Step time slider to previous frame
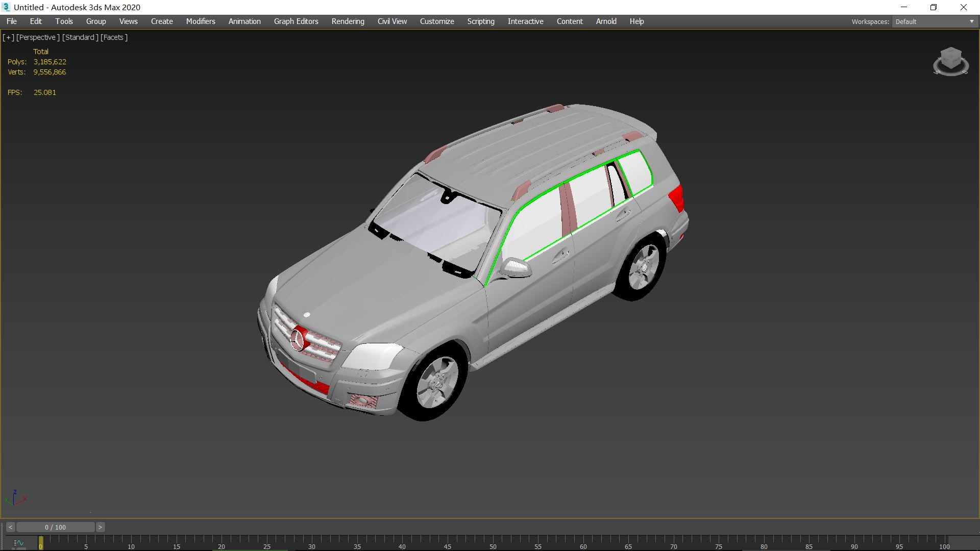The height and width of the screenshot is (551, 980). pyautogui.click(x=10, y=527)
